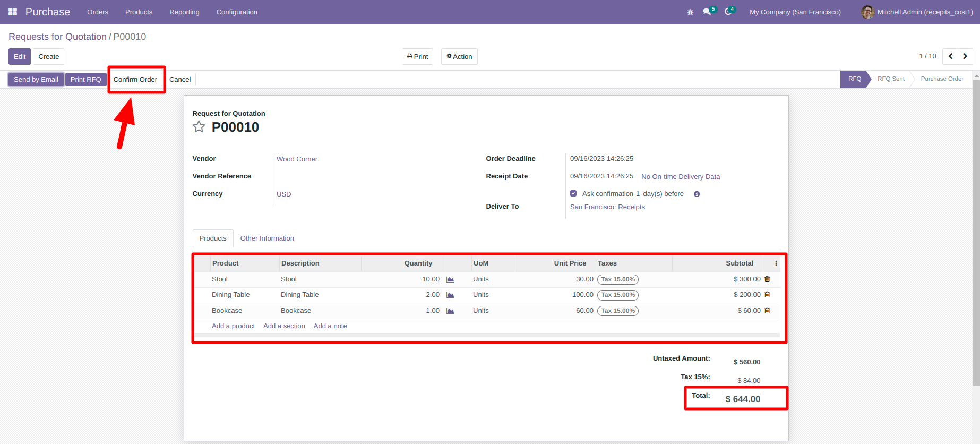The height and width of the screenshot is (444, 980).
Task: Show info tooltip next to day(s) before
Action: [x=697, y=194]
